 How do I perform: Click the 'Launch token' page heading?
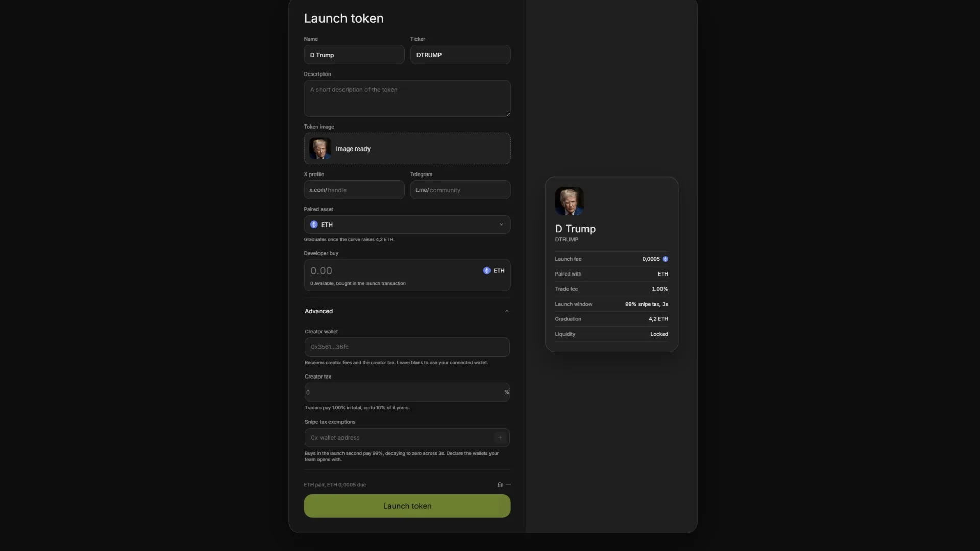(x=344, y=18)
